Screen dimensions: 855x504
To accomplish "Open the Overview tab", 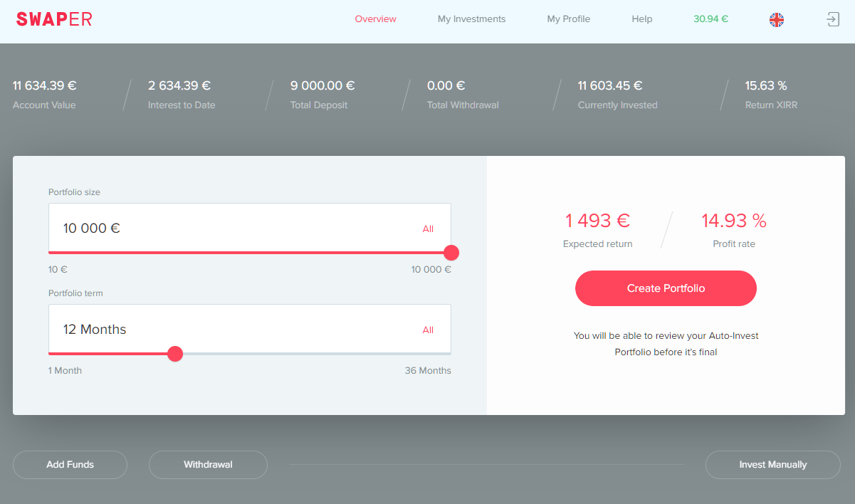I will [x=375, y=19].
